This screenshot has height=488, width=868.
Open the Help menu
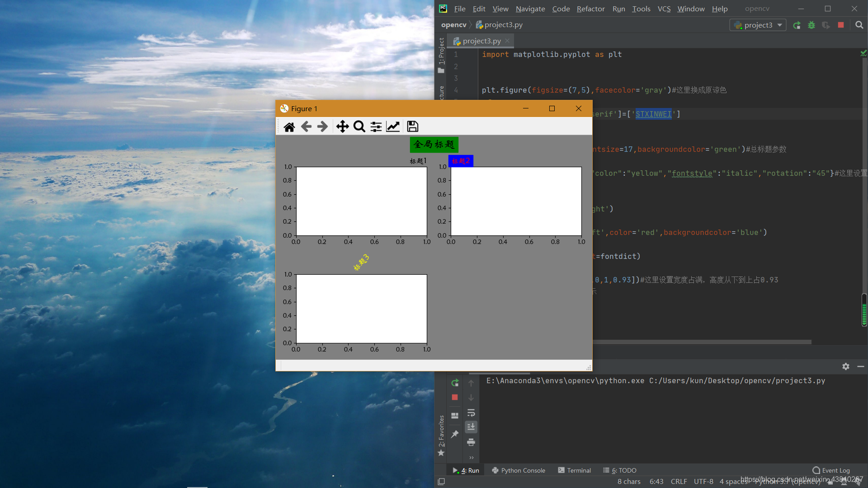pyautogui.click(x=720, y=9)
